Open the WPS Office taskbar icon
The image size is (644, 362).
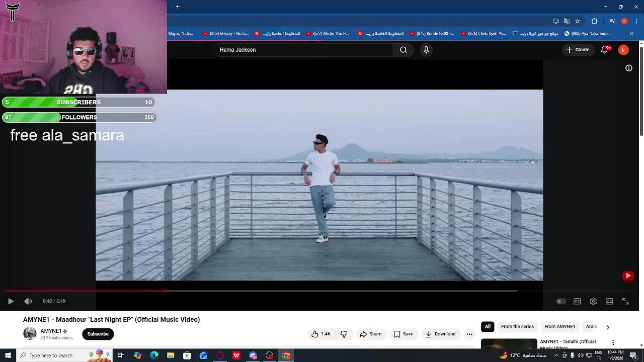[236, 355]
